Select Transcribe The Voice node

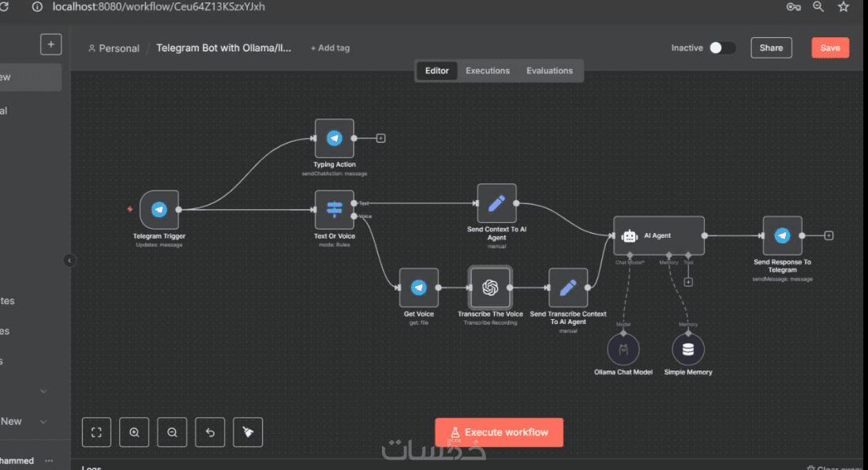coord(490,288)
